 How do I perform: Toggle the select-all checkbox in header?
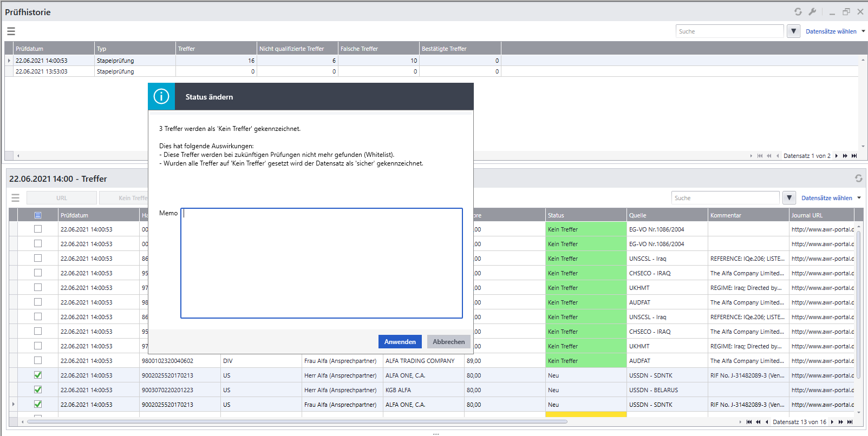pos(38,215)
